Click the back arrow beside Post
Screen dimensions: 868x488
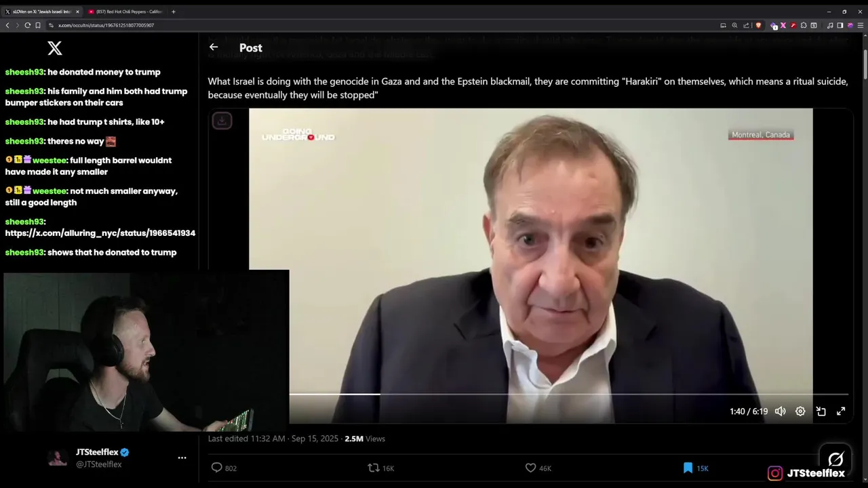point(214,47)
